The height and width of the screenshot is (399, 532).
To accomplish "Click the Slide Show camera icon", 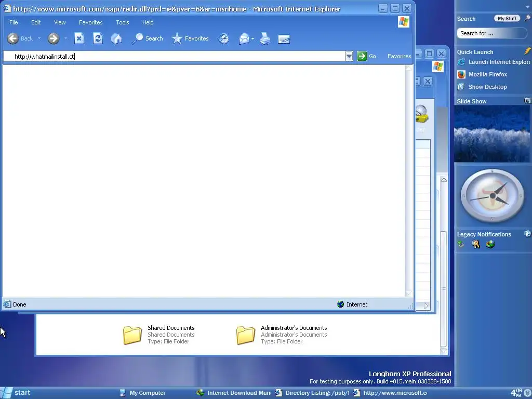I will click(527, 101).
